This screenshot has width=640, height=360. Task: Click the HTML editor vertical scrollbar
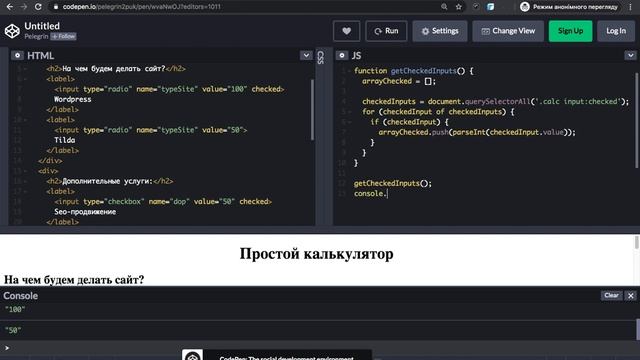[313, 109]
